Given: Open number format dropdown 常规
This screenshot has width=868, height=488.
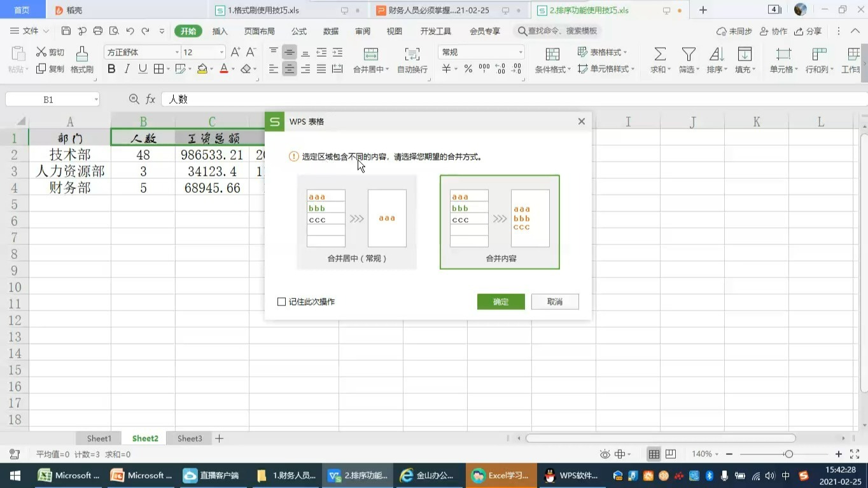Looking at the screenshot, I should click(x=520, y=52).
